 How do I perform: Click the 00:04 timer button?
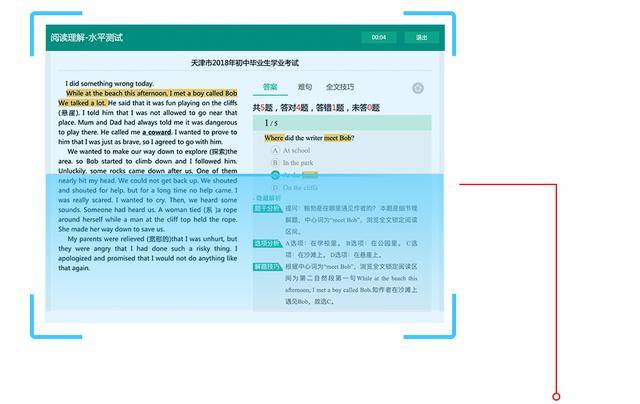point(379,37)
